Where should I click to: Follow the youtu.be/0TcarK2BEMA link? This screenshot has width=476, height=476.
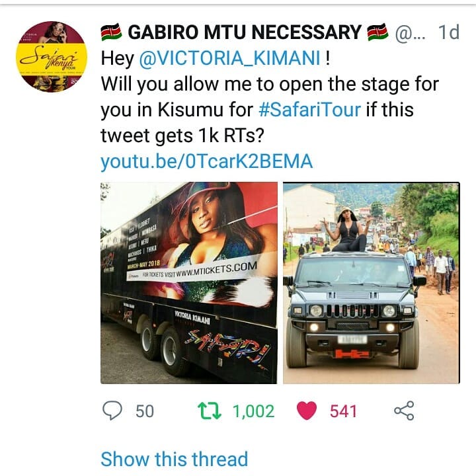tap(207, 161)
